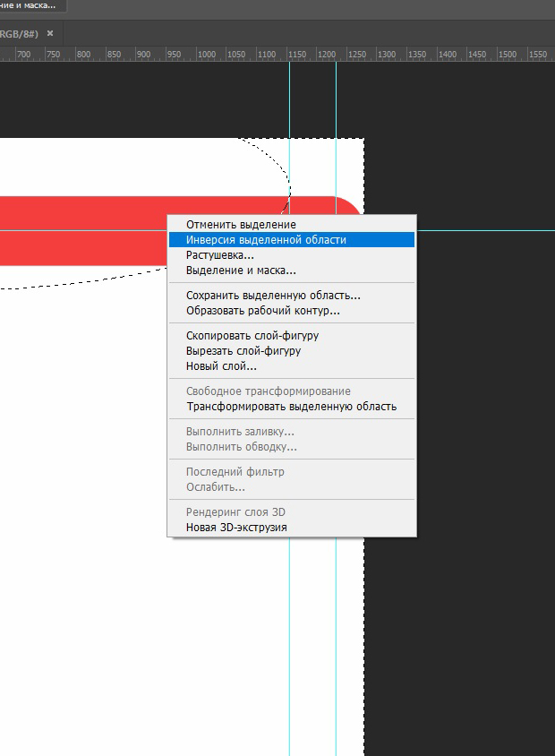
Task: Click "Новая 3D-экструзия" menu item
Action: tap(236, 528)
